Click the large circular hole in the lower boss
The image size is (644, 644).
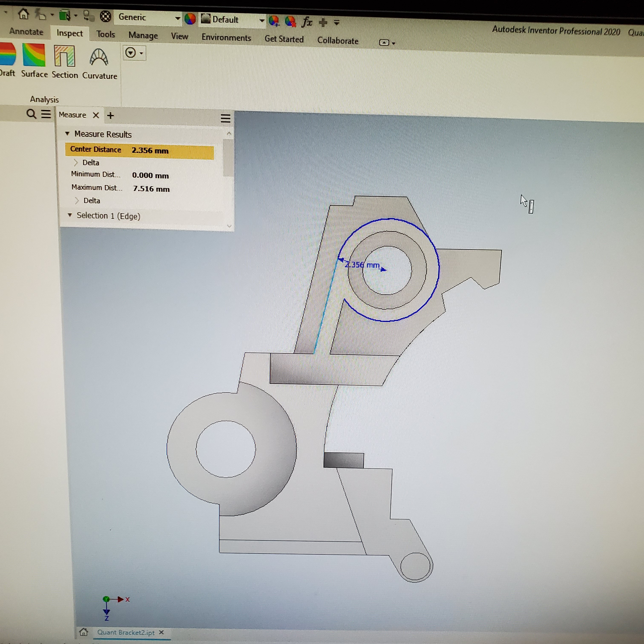point(226,449)
